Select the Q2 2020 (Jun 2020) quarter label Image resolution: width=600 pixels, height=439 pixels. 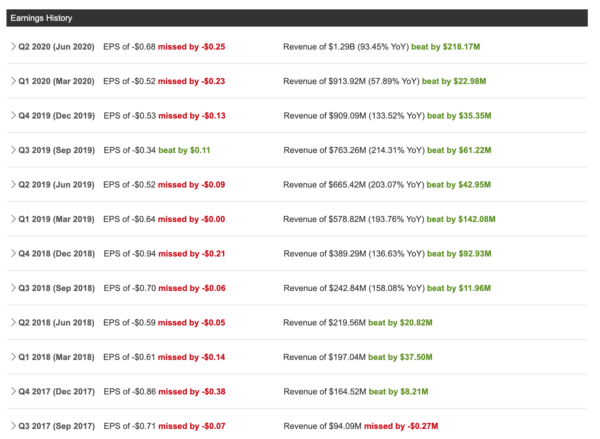click(x=56, y=47)
